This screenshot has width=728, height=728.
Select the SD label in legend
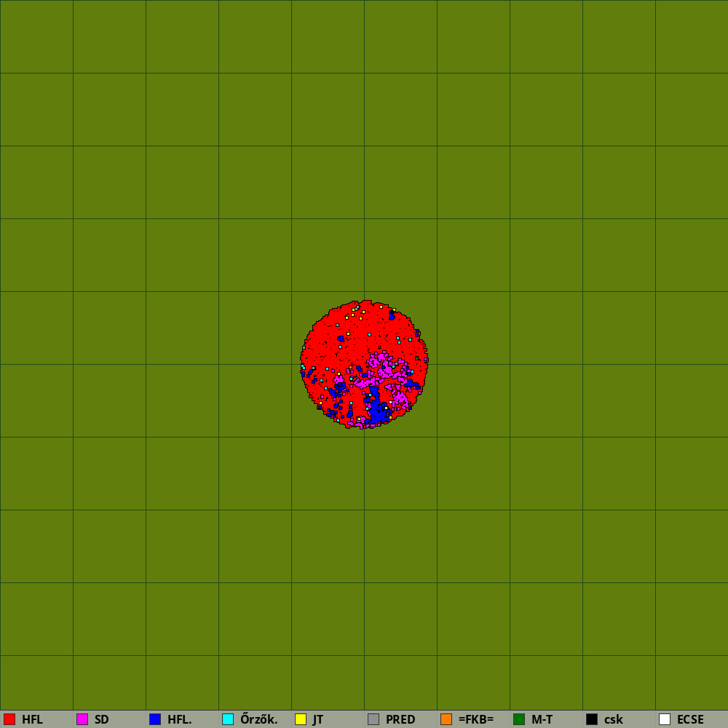click(102, 720)
